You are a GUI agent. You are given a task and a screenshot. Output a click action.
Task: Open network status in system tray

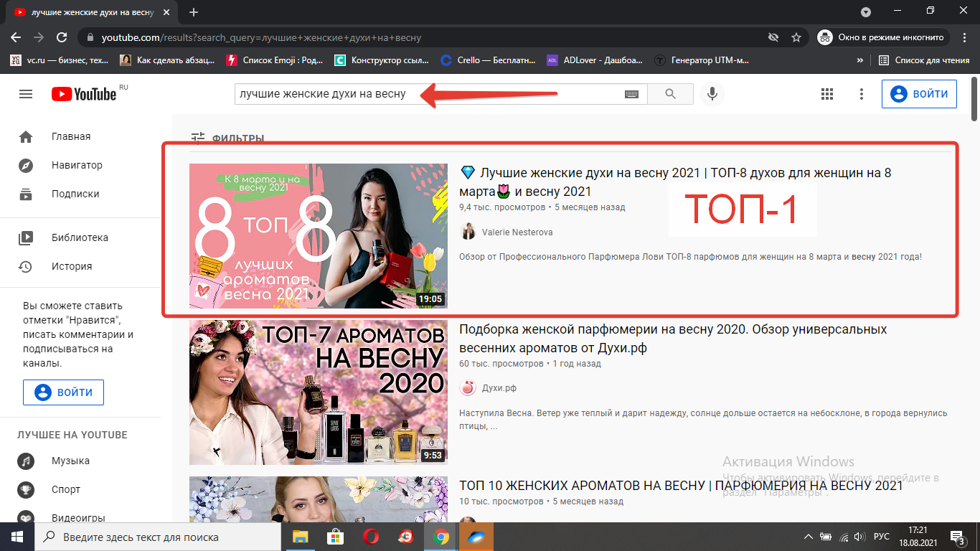coord(843,537)
